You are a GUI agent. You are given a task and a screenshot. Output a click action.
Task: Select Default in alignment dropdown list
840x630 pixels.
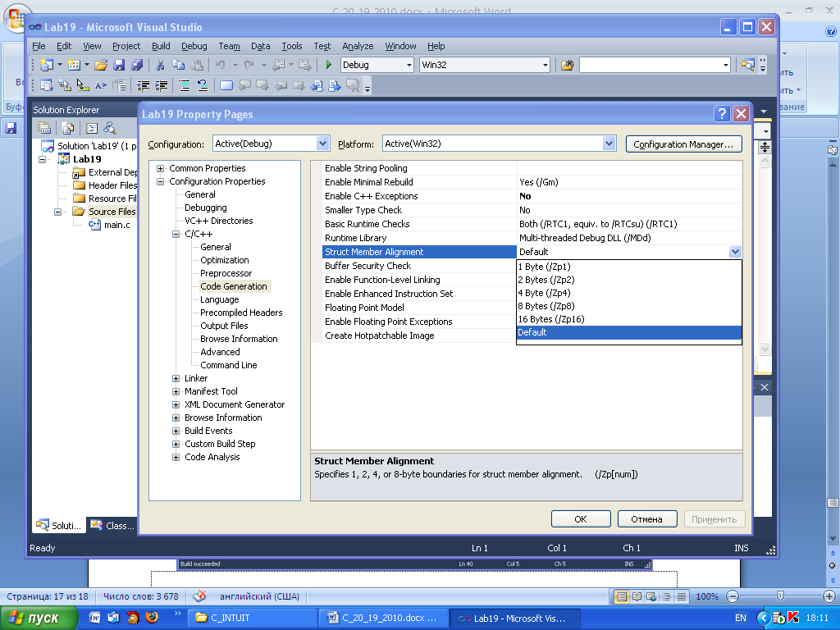click(629, 332)
